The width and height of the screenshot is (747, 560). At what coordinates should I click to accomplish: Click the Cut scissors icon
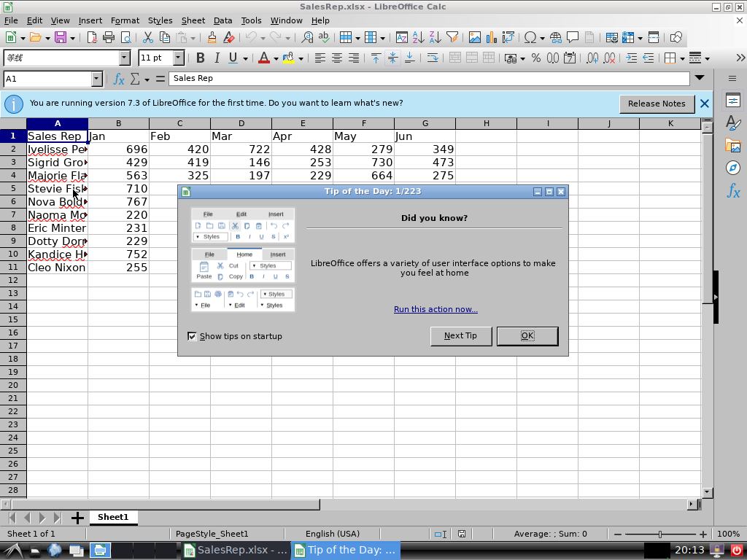[147, 37]
